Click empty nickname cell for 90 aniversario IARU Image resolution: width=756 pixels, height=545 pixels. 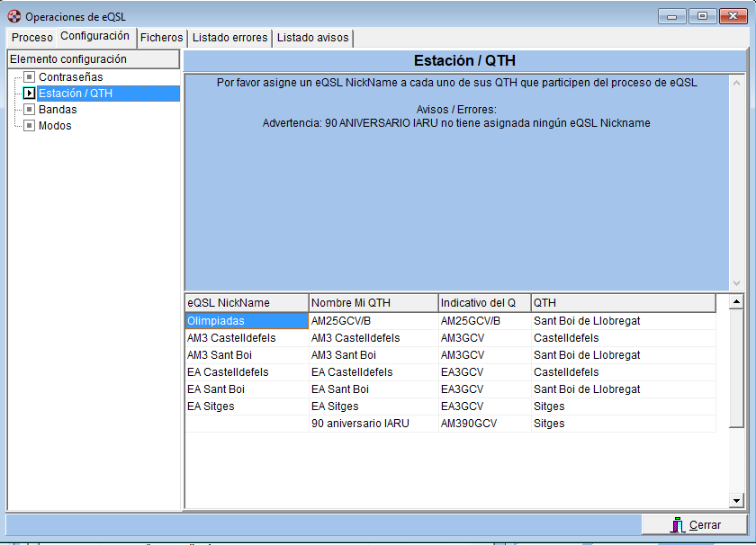pos(246,424)
